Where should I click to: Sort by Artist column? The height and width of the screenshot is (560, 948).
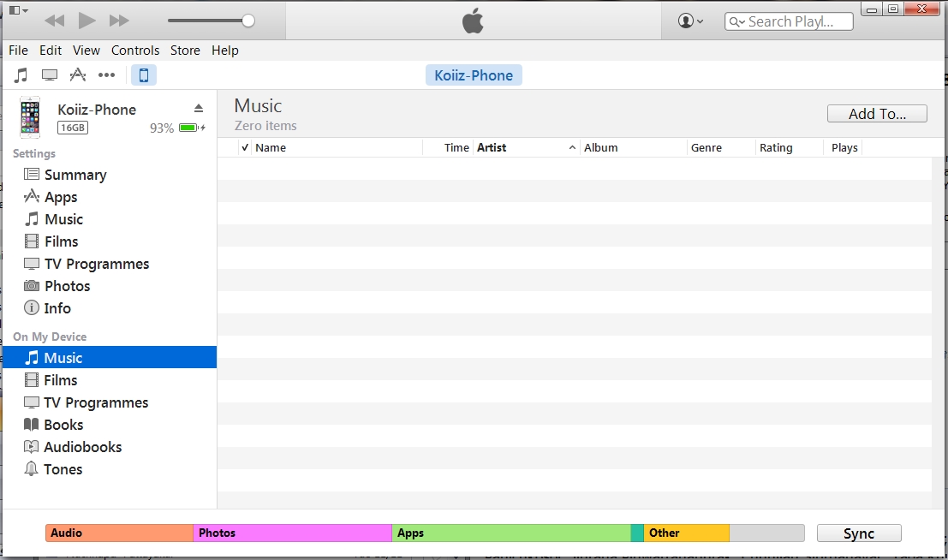(492, 147)
